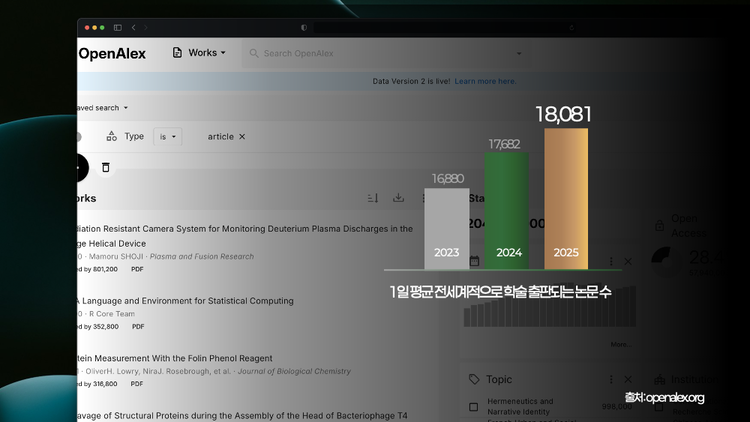
Task: Click the download results icon
Action: pyautogui.click(x=398, y=198)
